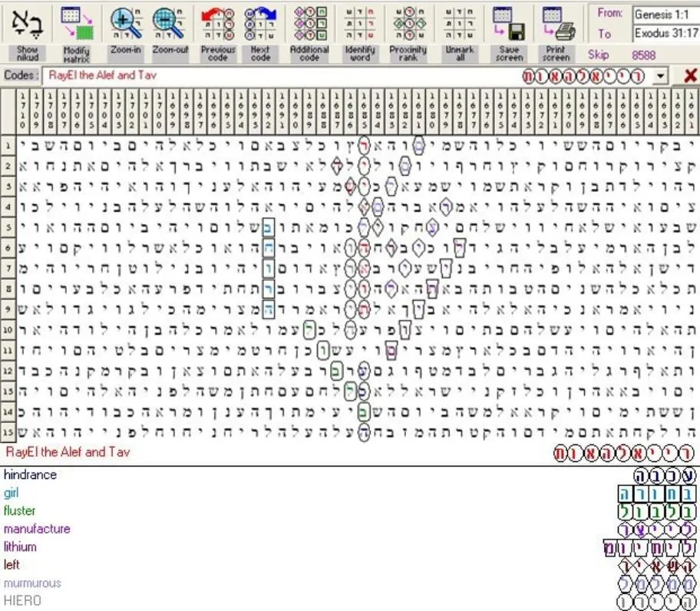Viewport: 700px width, 611px height.
Task: Select the 'murmurous' term row
Action: point(350,583)
